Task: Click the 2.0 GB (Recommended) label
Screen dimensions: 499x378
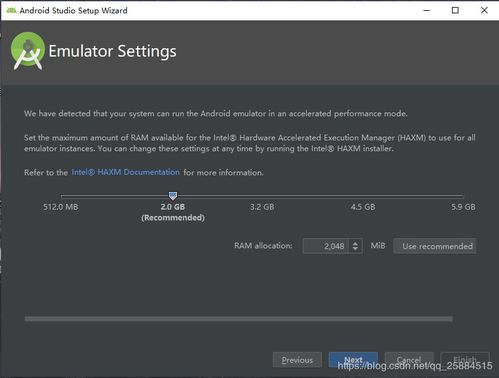Action: pos(173,212)
